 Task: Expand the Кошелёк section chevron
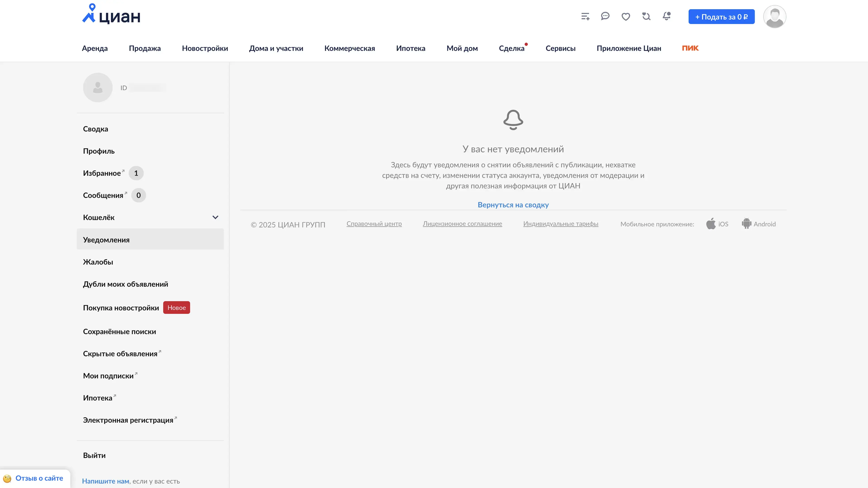click(x=215, y=217)
